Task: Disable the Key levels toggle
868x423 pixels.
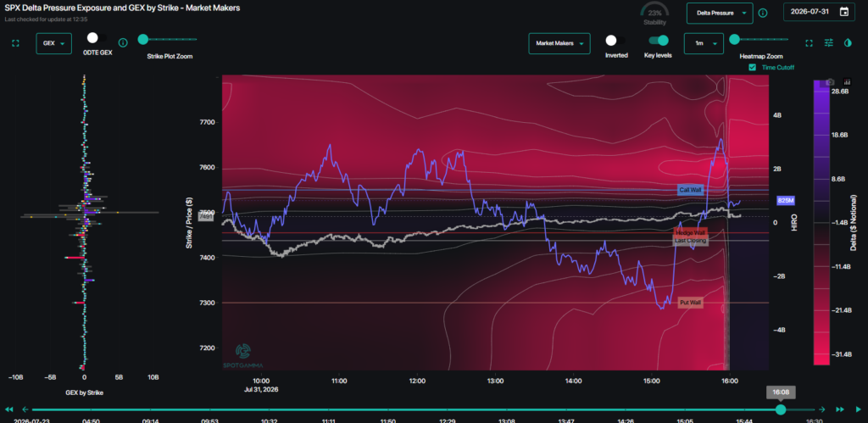Action: point(658,41)
